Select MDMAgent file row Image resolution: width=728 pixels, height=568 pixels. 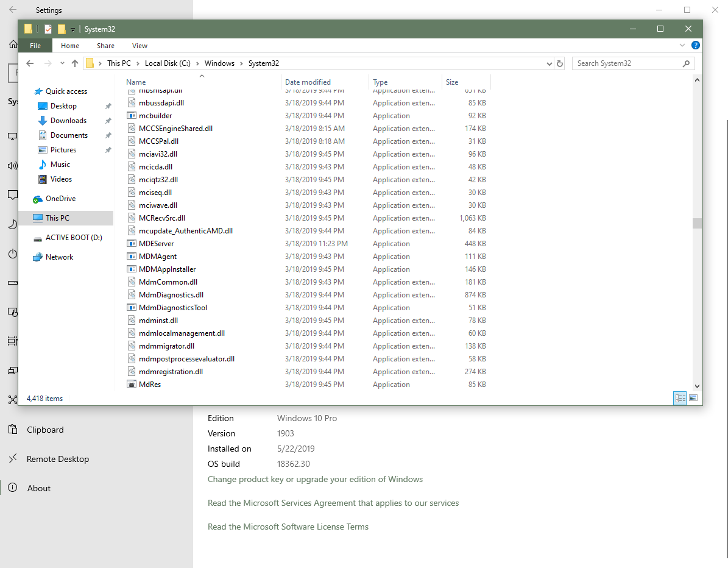click(x=307, y=257)
